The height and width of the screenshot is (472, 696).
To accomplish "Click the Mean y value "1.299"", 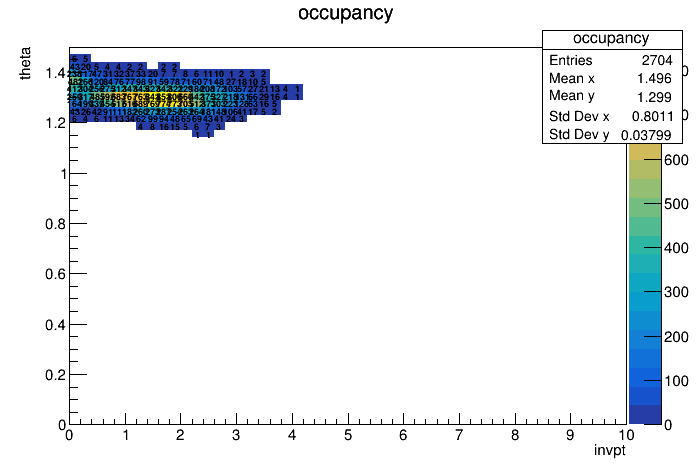I will tap(654, 97).
